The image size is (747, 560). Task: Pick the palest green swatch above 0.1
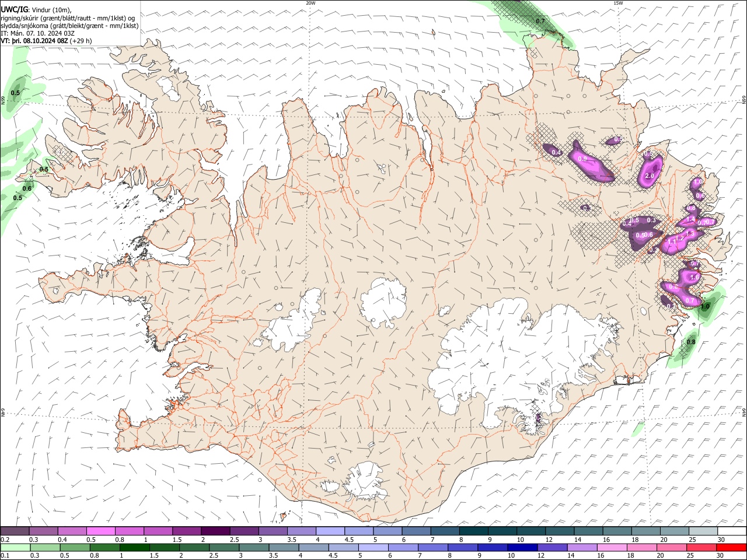click(15, 547)
